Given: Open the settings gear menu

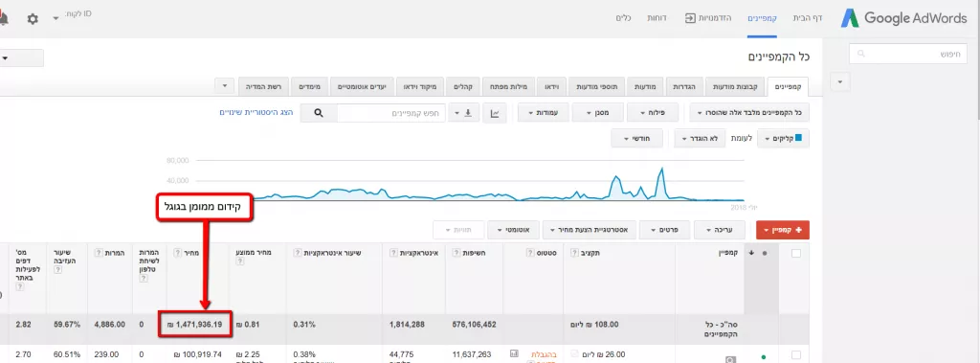Looking at the screenshot, I should 33,19.
